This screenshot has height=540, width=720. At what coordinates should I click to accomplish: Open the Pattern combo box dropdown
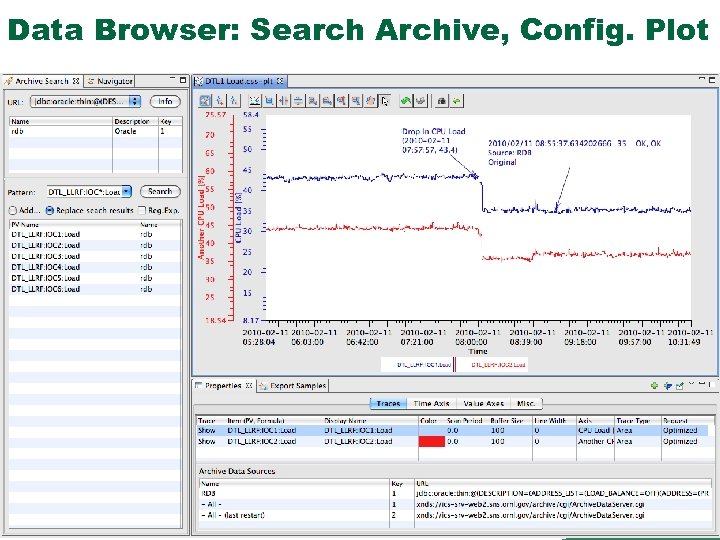pyautogui.click(x=126, y=191)
